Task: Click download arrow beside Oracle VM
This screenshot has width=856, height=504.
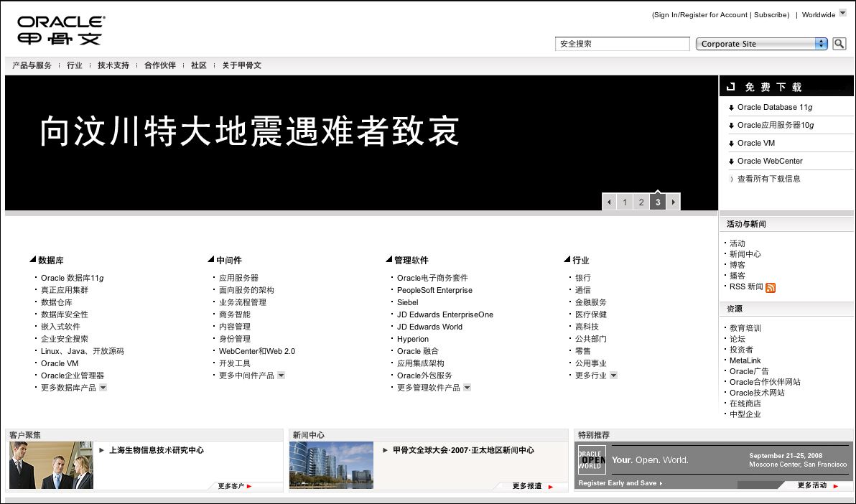Action: pyautogui.click(x=731, y=144)
